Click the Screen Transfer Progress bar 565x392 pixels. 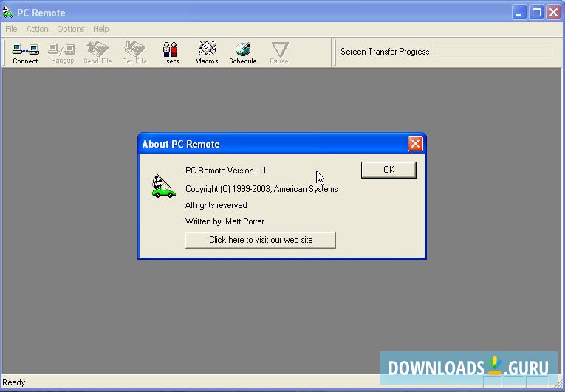click(x=493, y=52)
